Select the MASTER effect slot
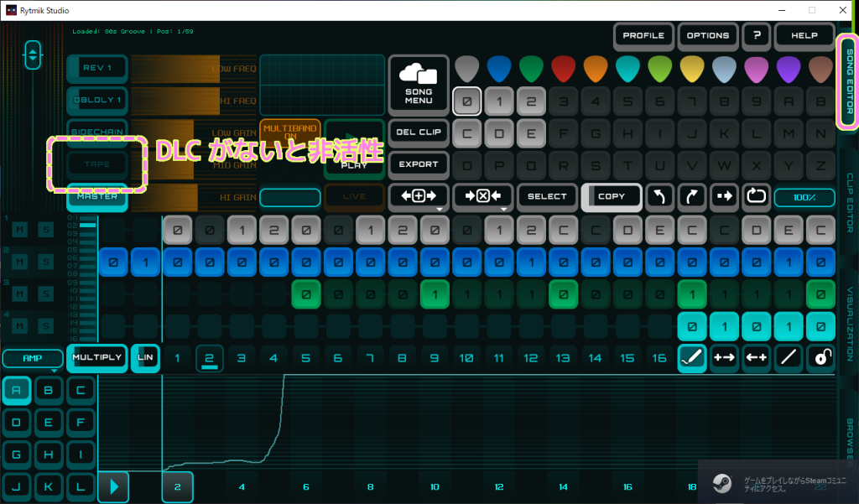This screenshot has width=859, height=504. click(97, 197)
